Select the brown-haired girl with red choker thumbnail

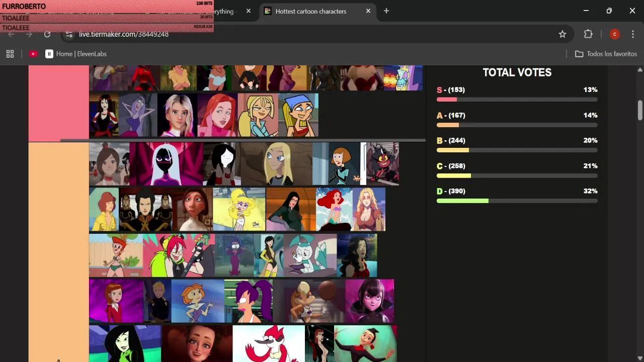(x=109, y=163)
